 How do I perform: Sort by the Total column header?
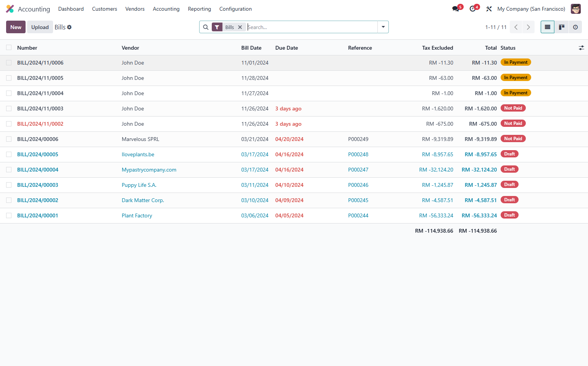[491, 48]
